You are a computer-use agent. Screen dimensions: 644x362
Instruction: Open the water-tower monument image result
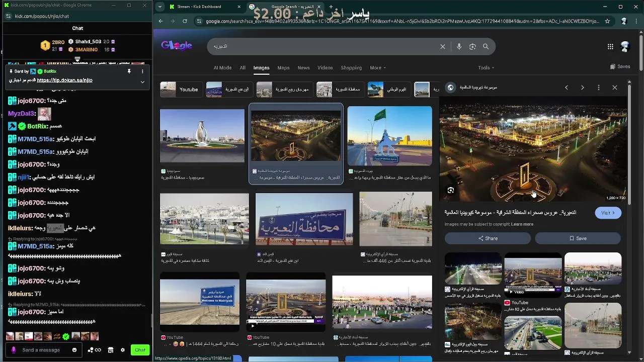tap(202, 136)
